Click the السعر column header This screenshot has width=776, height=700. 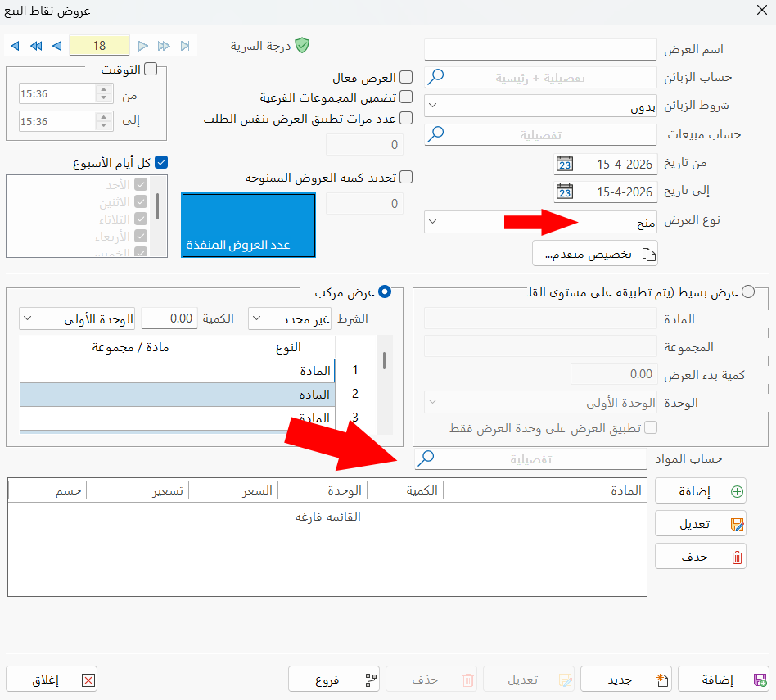pos(233,490)
